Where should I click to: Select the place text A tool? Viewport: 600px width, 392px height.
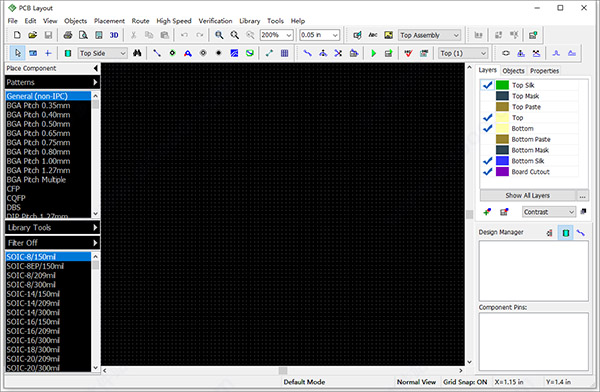[188, 53]
